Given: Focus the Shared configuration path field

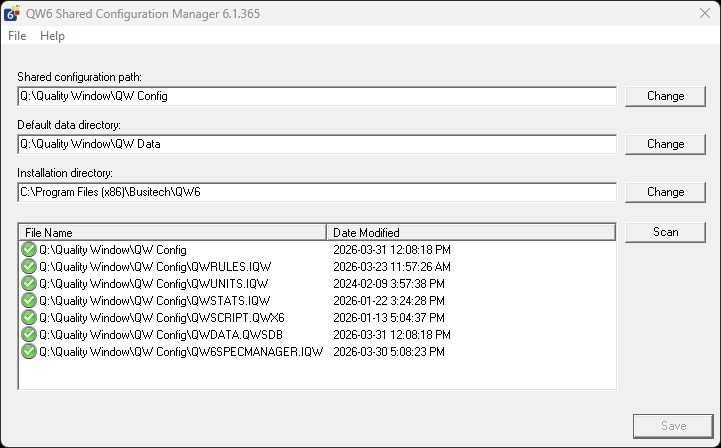Looking at the screenshot, I should tap(317, 96).
